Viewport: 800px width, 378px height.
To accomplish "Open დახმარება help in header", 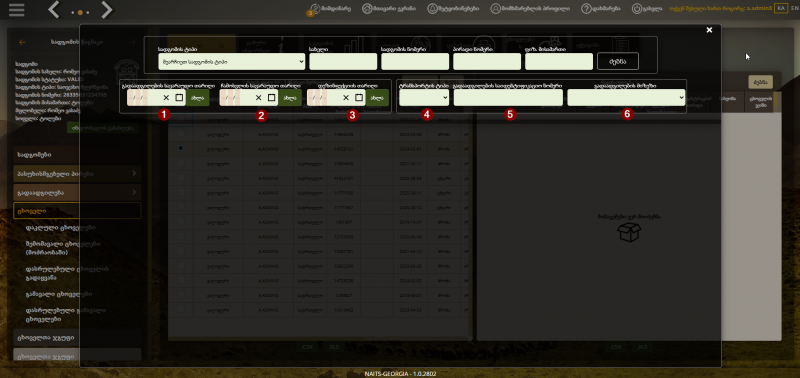I will tap(601, 9).
